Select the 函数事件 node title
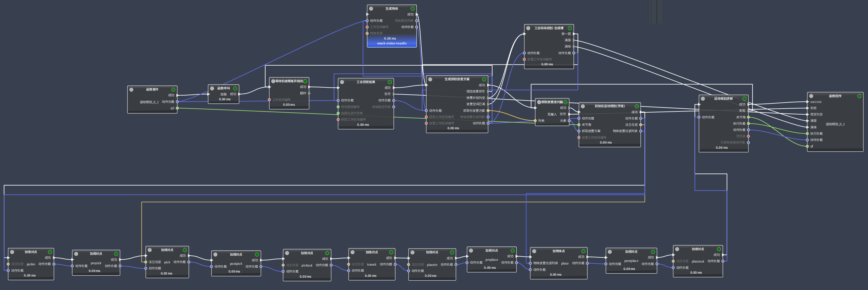 (152, 89)
